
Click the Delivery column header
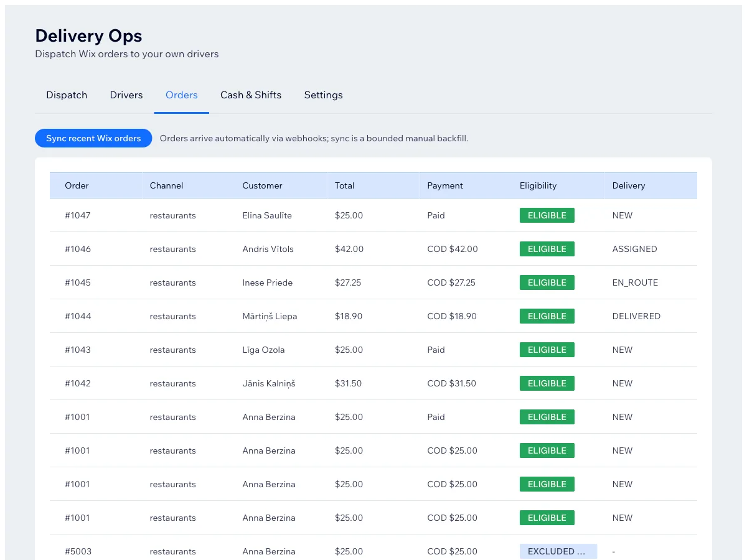629,185
